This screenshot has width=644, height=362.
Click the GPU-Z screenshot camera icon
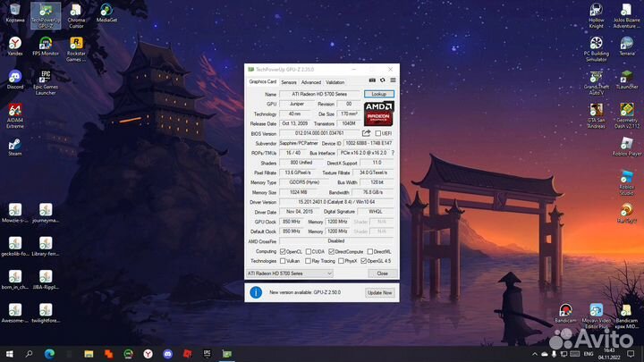coord(371,81)
